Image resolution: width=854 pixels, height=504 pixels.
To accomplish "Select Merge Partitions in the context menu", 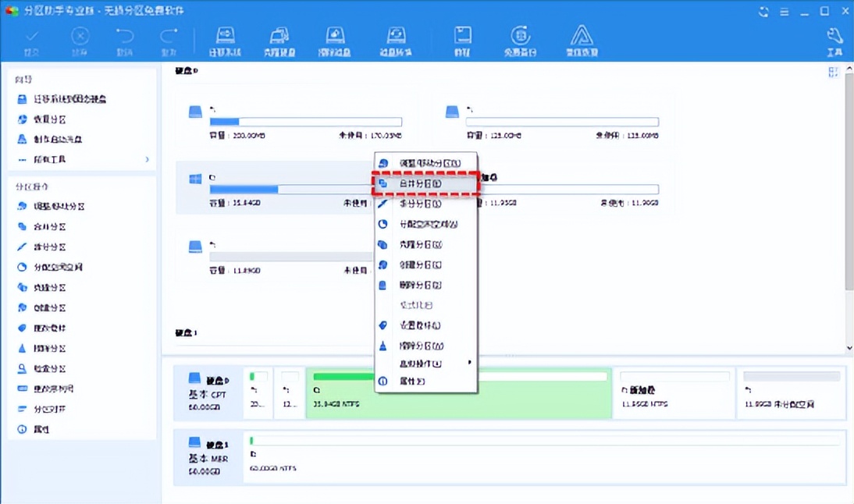I will point(425,183).
